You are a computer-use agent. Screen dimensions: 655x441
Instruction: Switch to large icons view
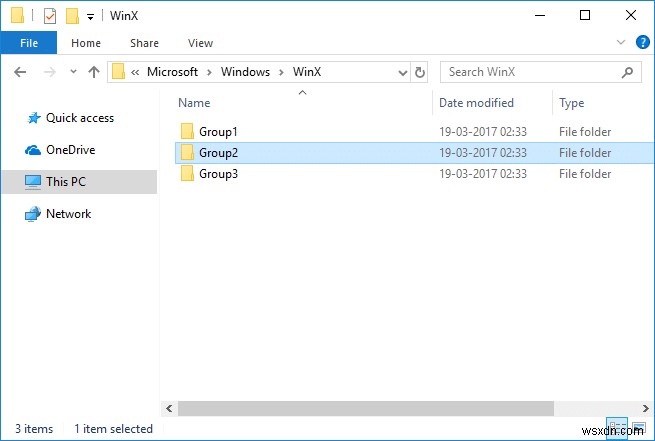(640, 429)
